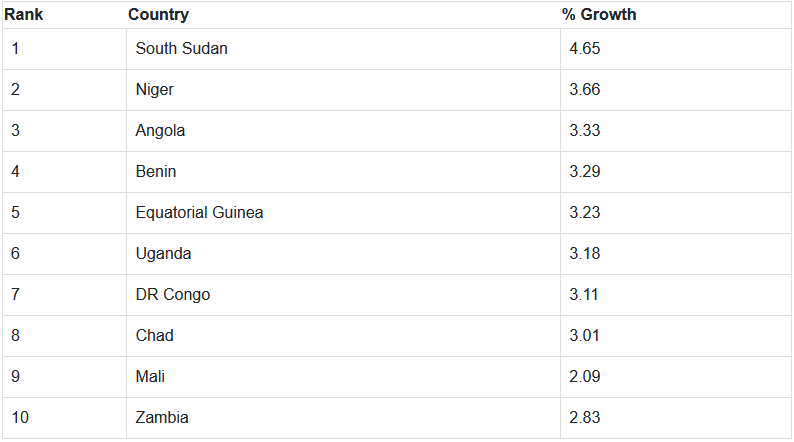Viewport: 794px width, 442px height.
Task: Click the Equatorial Guinea cell
Action: tap(199, 213)
